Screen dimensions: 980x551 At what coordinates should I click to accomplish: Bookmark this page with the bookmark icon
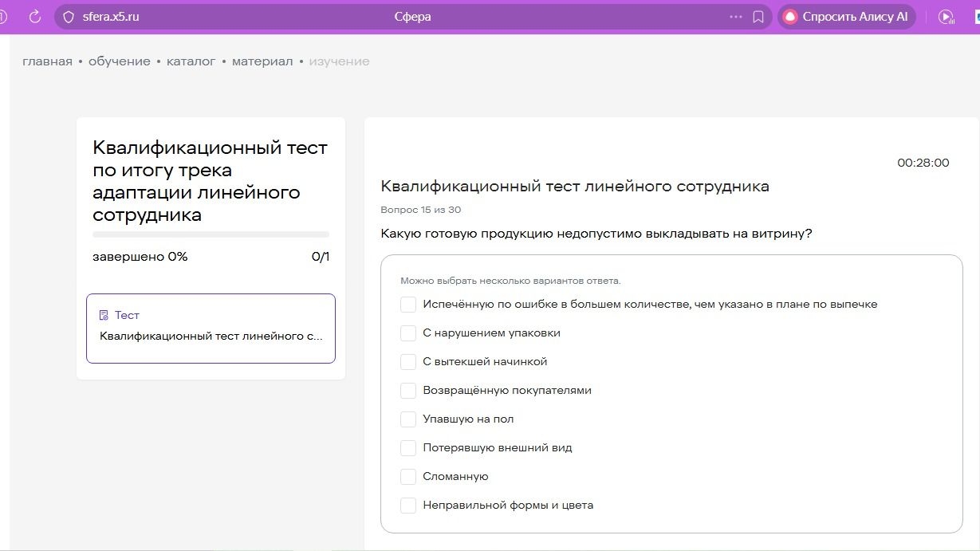758,17
